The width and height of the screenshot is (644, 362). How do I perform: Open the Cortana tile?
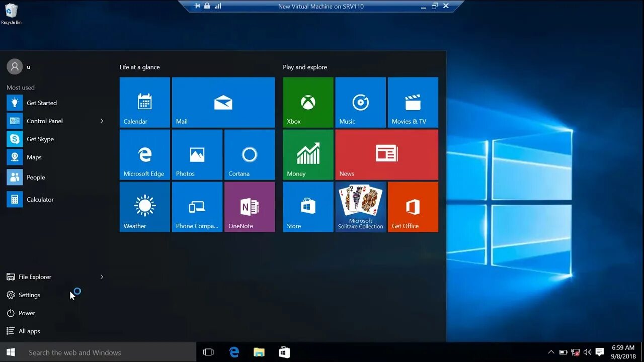click(x=250, y=154)
